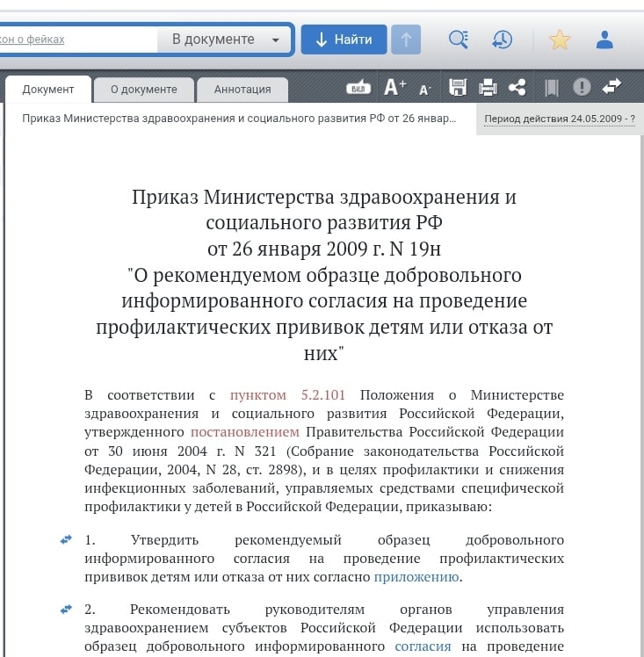Open advanced search magnifier icon

pos(459,40)
